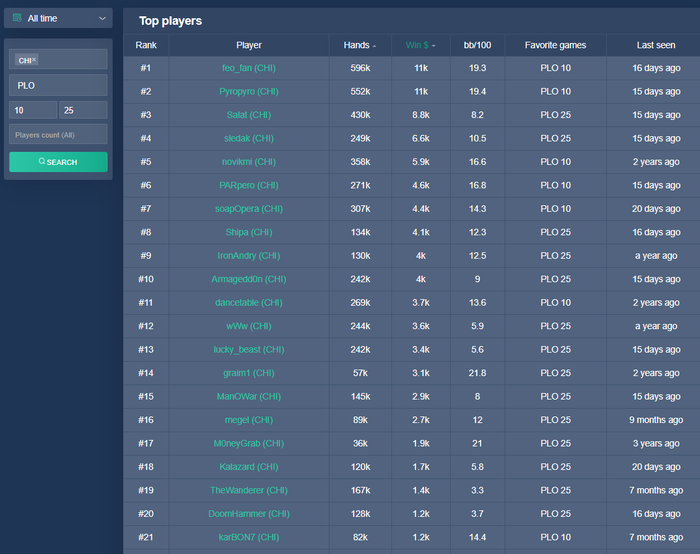Click rank #10 cell

point(146,279)
